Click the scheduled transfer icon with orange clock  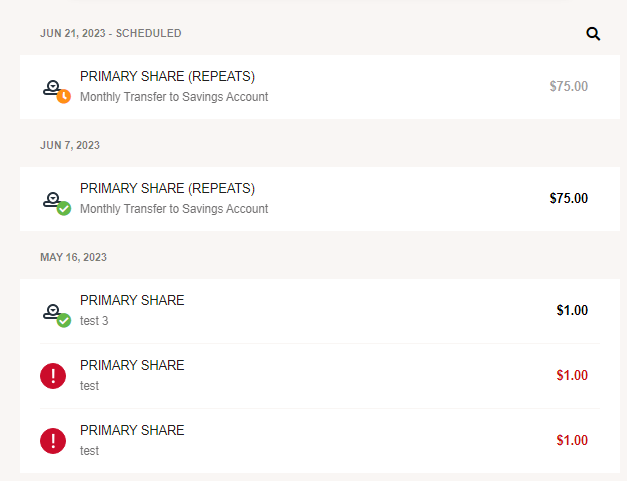pos(57,92)
